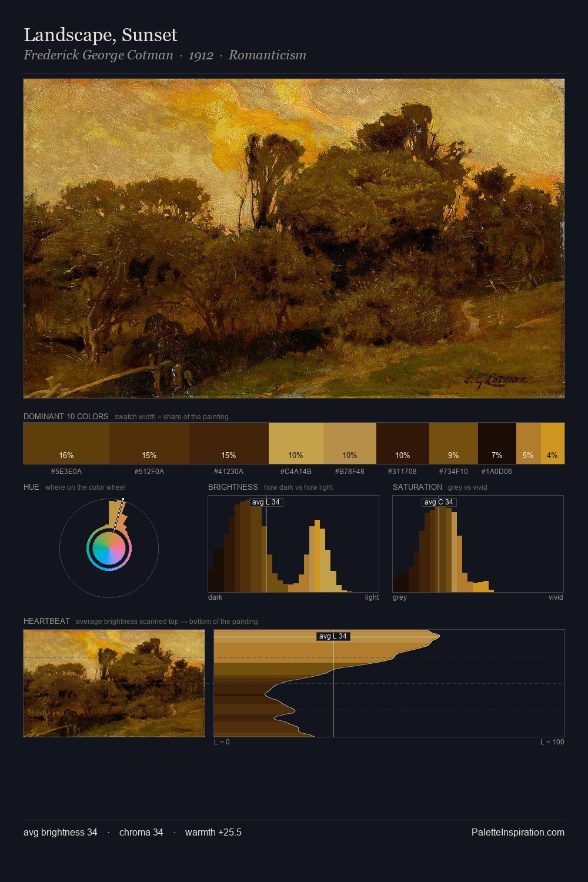Image resolution: width=588 pixels, height=882 pixels.
Task: Click 'dark' axis label under brightness
Action: pos(215,597)
